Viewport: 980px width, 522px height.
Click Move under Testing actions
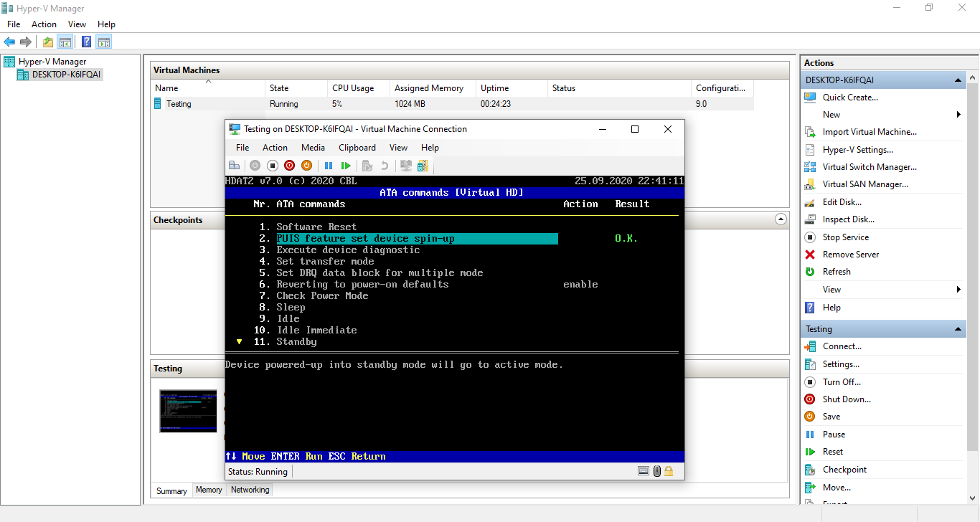point(837,488)
